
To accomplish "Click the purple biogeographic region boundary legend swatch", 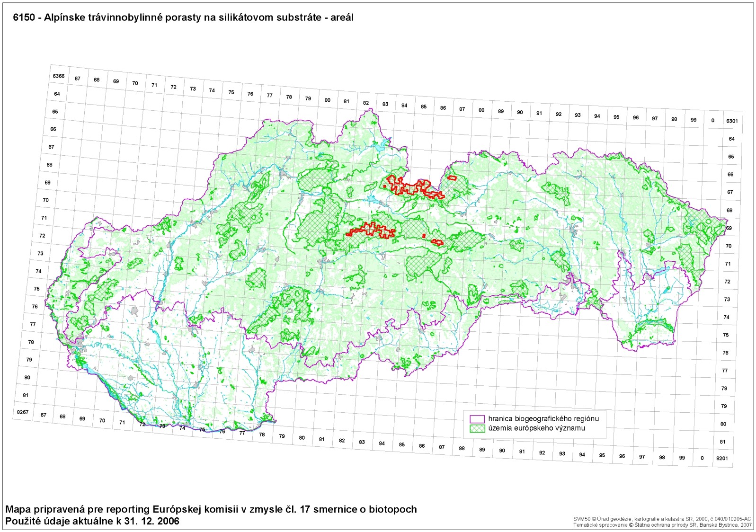I will pos(477,419).
